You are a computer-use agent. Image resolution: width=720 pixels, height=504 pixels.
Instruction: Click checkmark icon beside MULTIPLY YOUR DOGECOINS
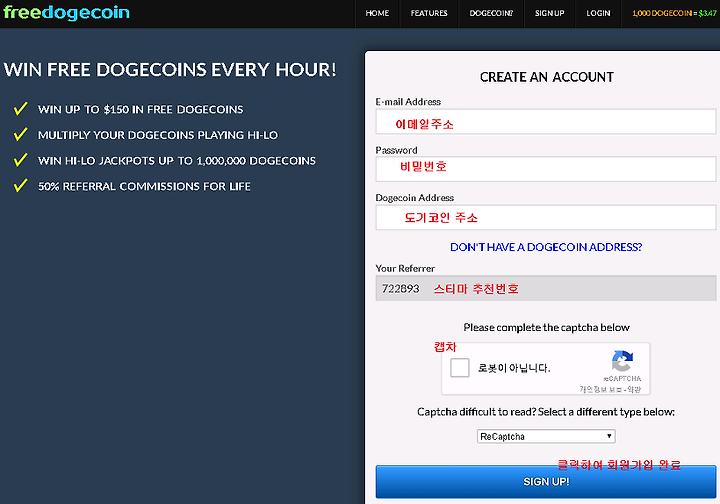pos(20,134)
